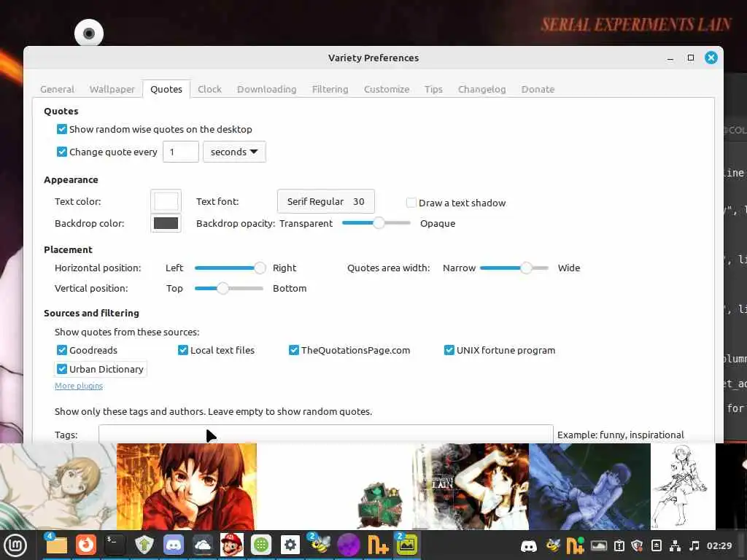Image resolution: width=747 pixels, height=560 pixels.
Task: Open the Donate tab
Action: tap(538, 89)
